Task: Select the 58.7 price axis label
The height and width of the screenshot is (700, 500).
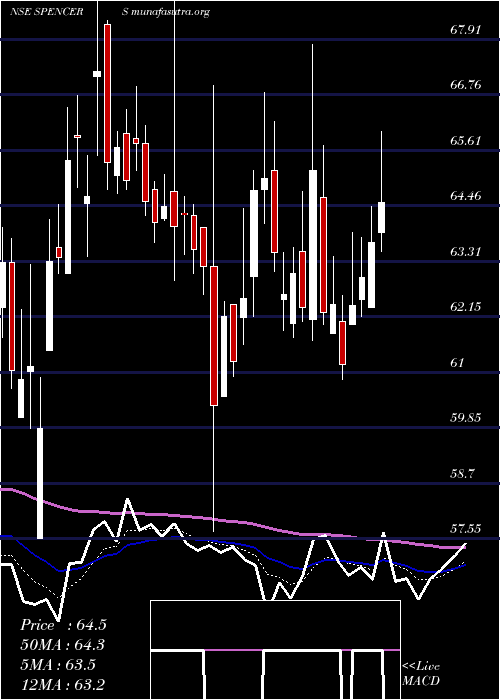Action: click(x=462, y=474)
